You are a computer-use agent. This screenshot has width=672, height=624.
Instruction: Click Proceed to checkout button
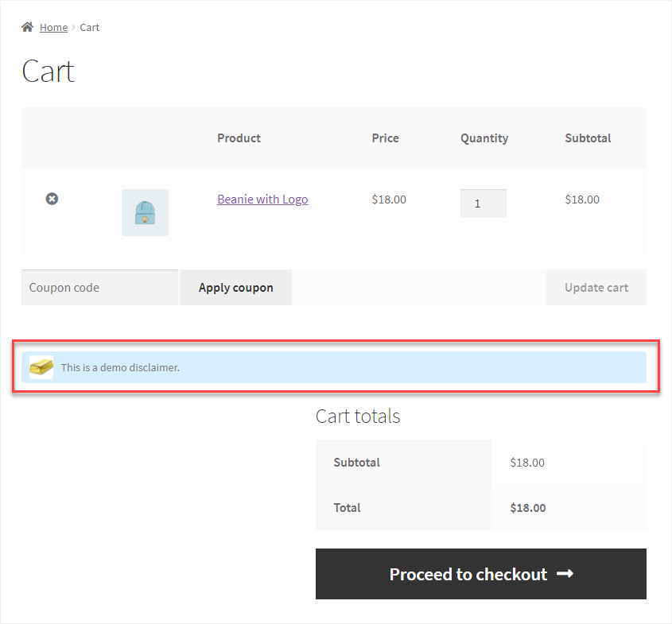tap(481, 574)
